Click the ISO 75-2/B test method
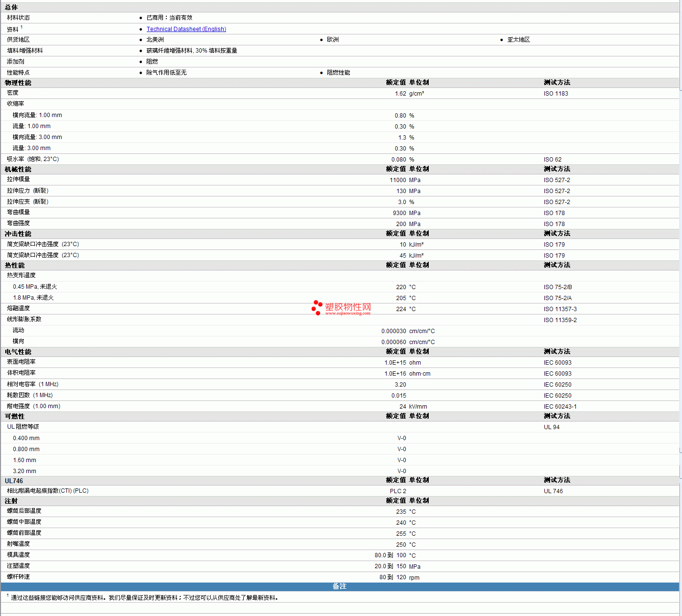 [x=558, y=287]
